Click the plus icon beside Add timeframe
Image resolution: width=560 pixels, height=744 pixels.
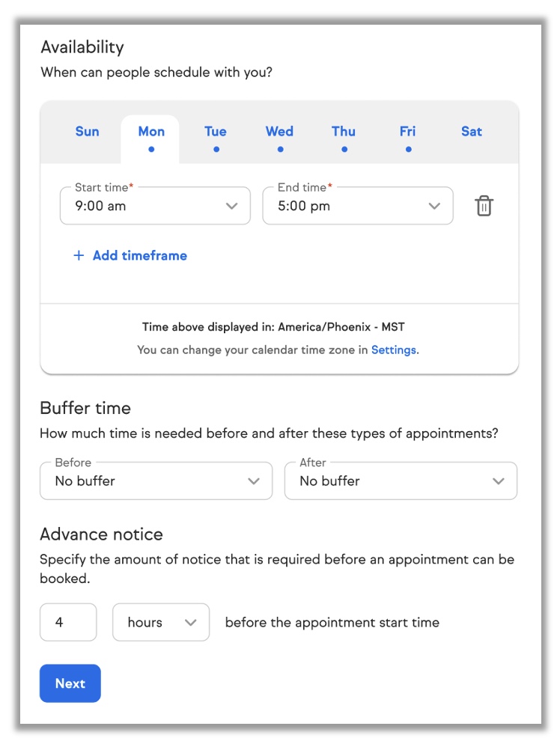point(79,256)
